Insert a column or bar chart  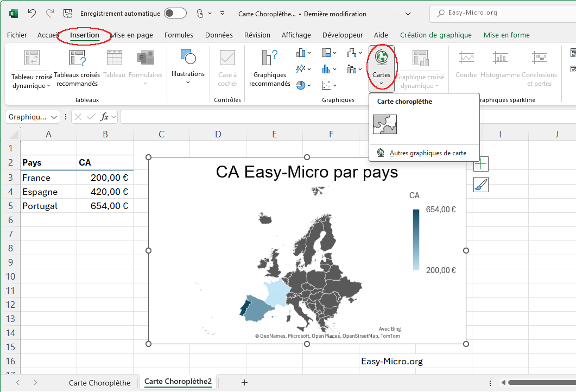point(303,53)
